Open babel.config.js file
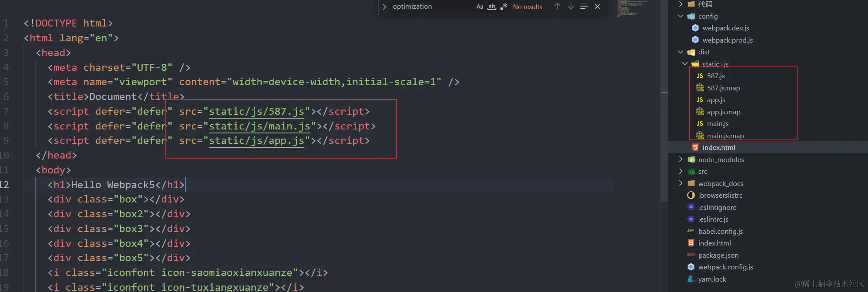The image size is (868, 292). point(720,231)
